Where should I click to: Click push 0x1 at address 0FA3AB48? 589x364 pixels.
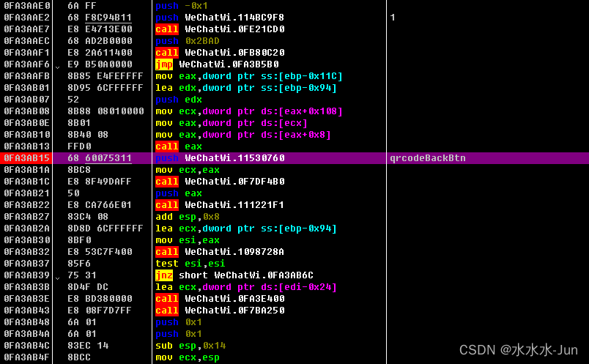coord(179,322)
